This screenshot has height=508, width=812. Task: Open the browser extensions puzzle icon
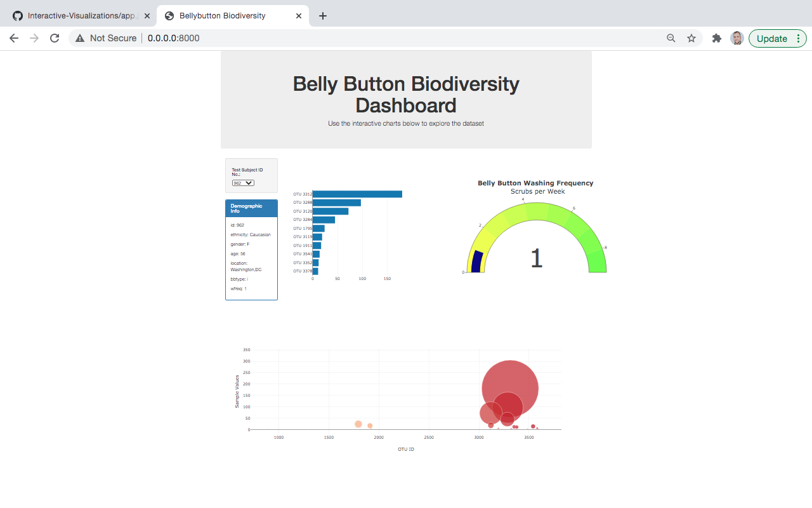[x=716, y=38]
